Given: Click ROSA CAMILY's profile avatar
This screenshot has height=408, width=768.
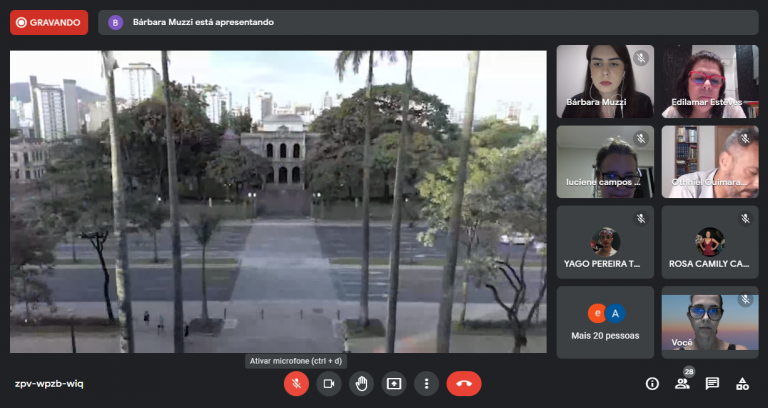Looking at the screenshot, I should click(710, 240).
